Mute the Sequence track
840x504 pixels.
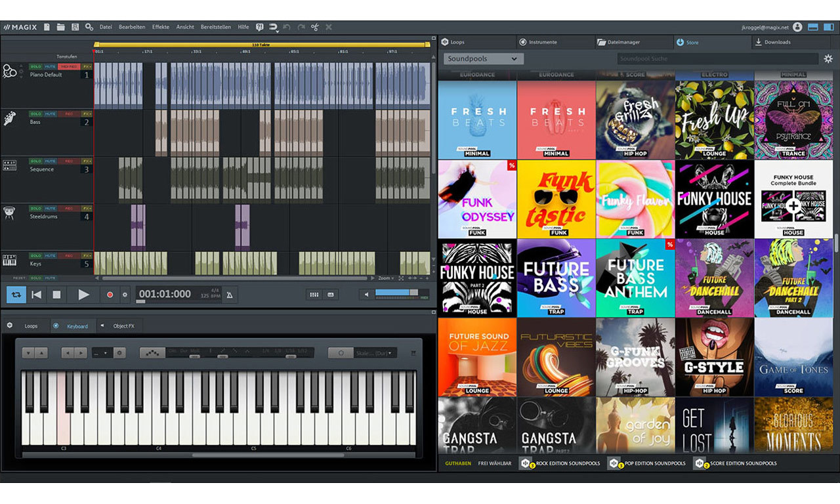coord(50,161)
